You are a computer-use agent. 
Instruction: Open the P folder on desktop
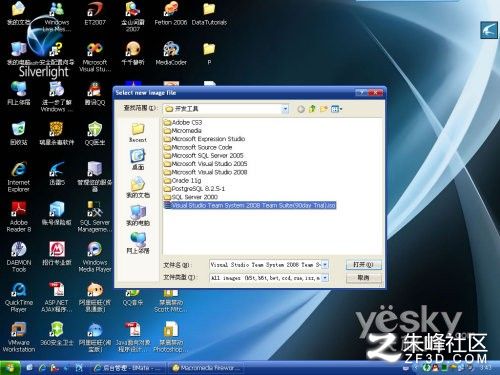[209, 53]
